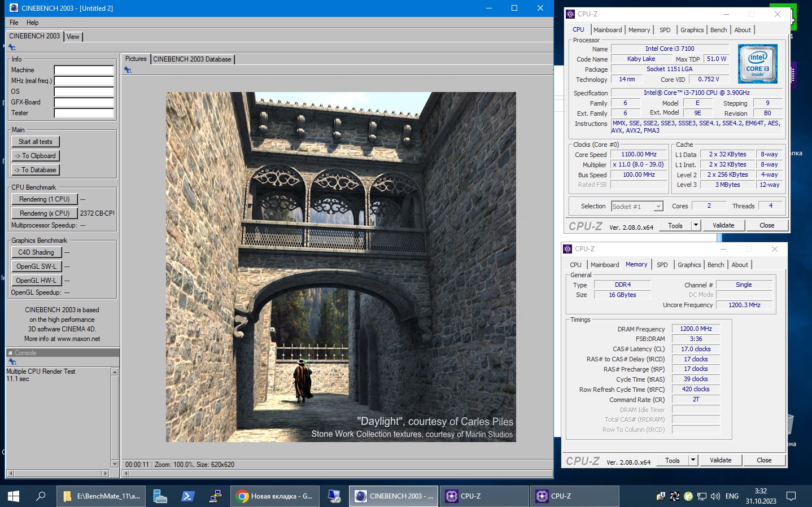Open the Bench tab in the bottom CPU-Z window
This screenshot has width=812, height=507.
pyautogui.click(x=716, y=265)
